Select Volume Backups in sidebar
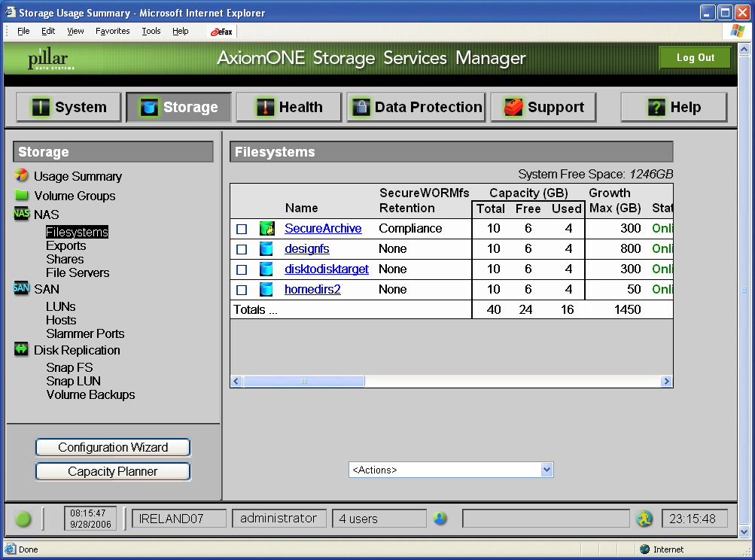Image resolution: width=755 pixels, height=560 pixels. point(90,394)
